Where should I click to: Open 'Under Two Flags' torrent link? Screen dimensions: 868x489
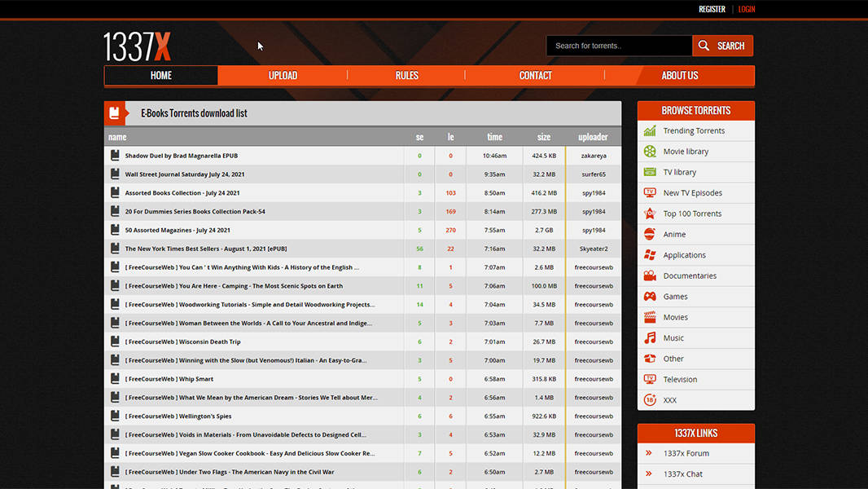pos(229,472)
